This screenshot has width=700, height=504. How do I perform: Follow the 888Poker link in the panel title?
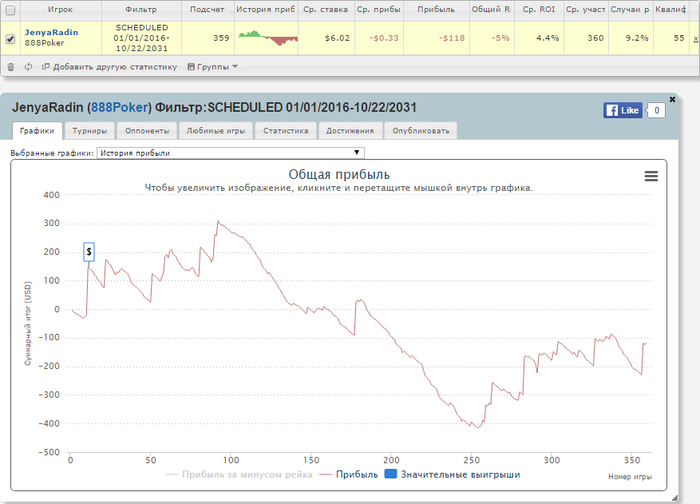tap(119, 108)
